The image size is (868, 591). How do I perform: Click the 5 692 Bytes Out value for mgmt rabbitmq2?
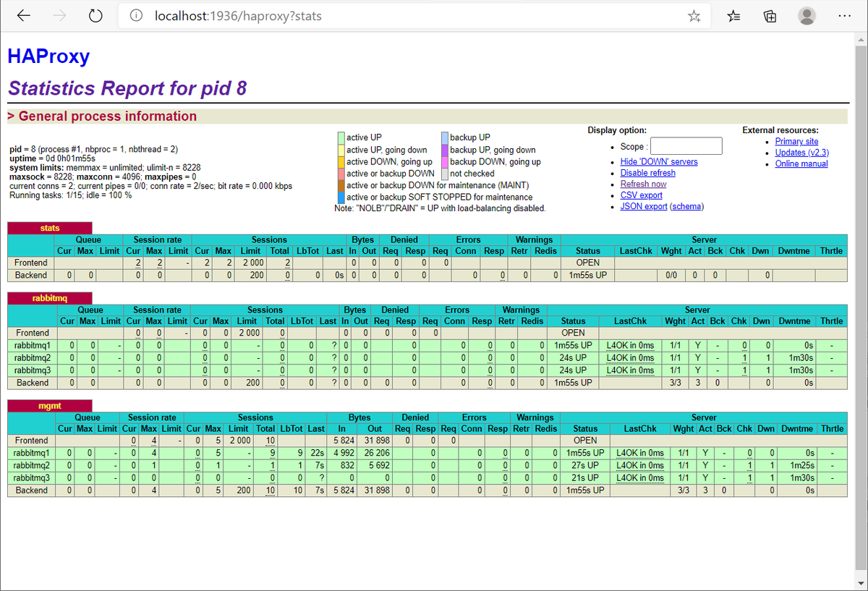(378, 465)
